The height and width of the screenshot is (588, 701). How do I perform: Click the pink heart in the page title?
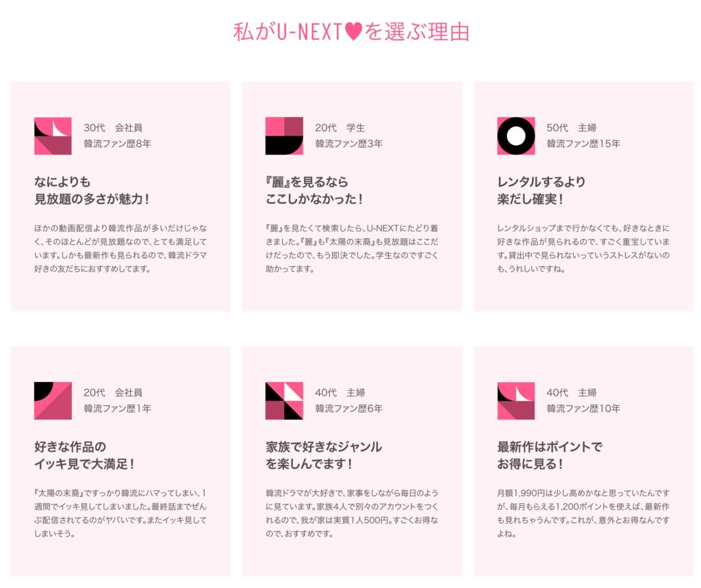354,31
